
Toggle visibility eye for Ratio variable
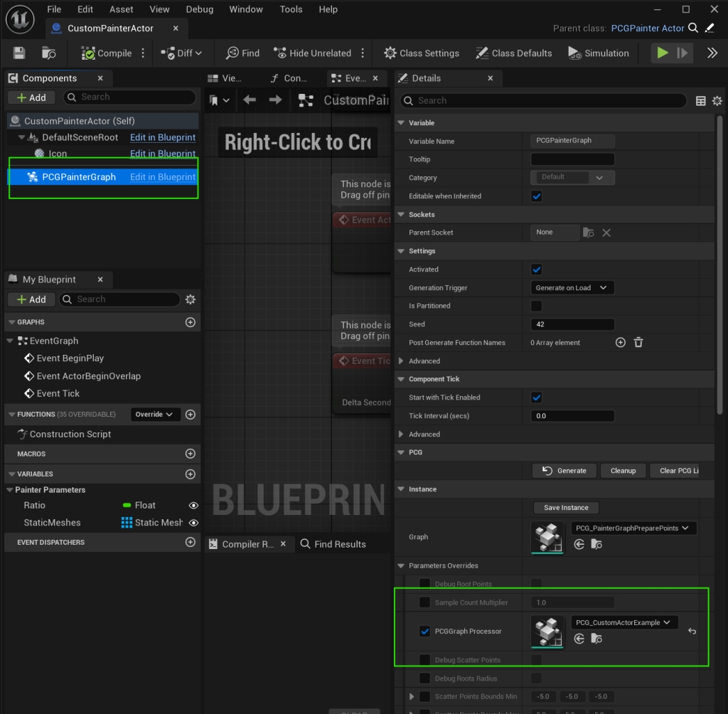(x=193, y=506)
